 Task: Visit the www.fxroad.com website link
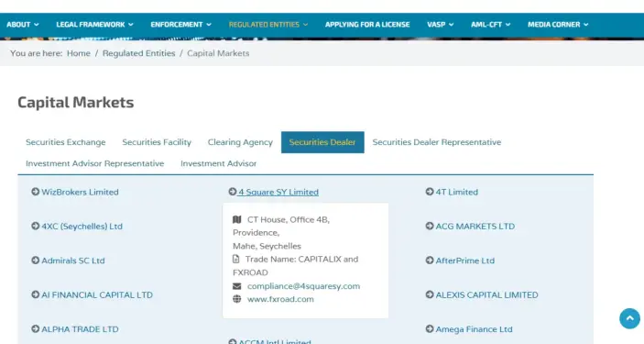tap(280, 299)
